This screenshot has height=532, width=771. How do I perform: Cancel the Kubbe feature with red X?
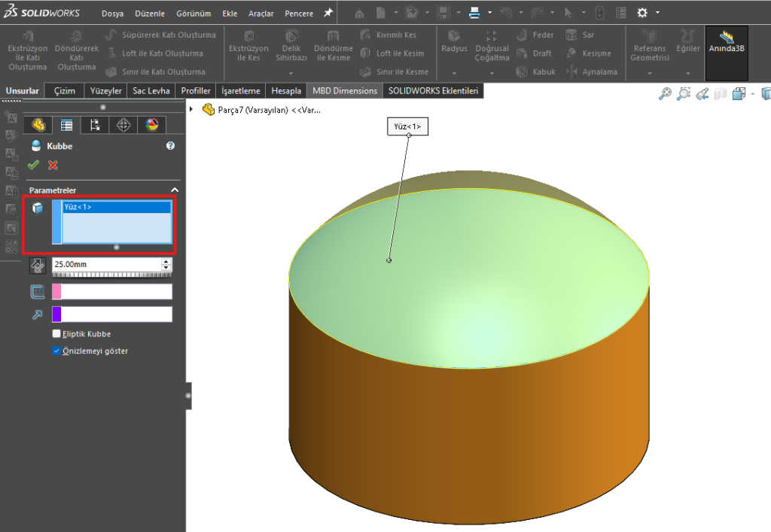tap(53, 165)
